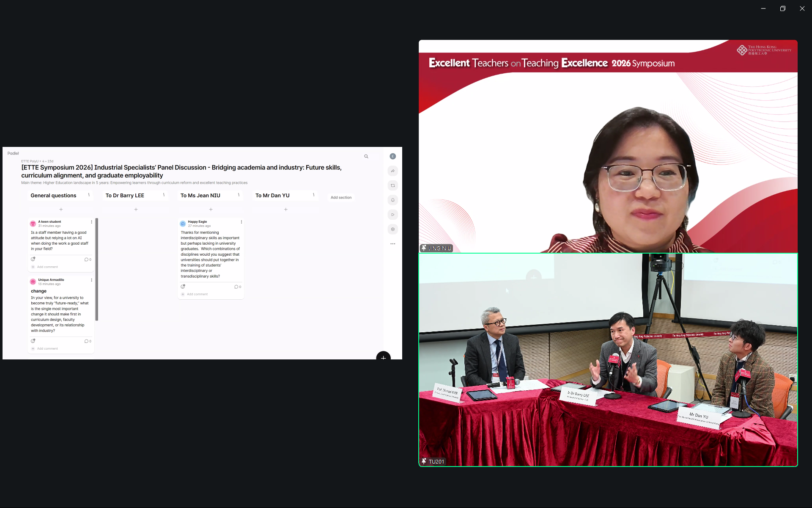Open the notifications bell icon

point(393,200)
